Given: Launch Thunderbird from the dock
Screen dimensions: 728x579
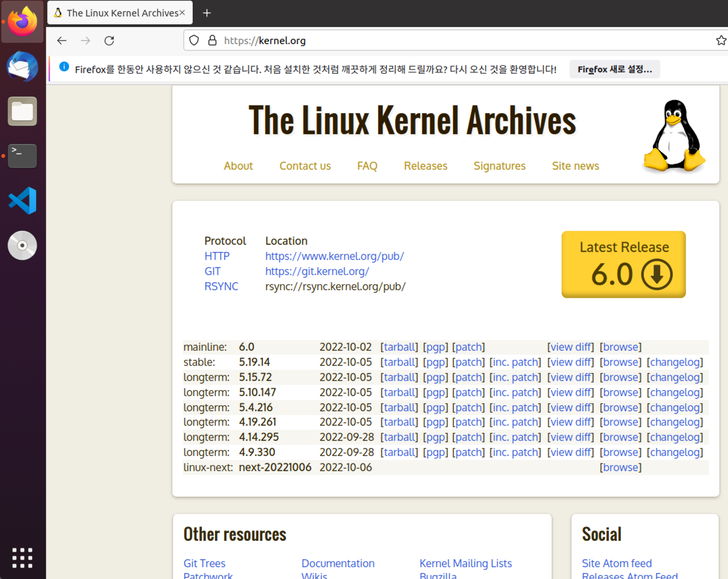Looking at the screenshot, I should click(22, 66).
